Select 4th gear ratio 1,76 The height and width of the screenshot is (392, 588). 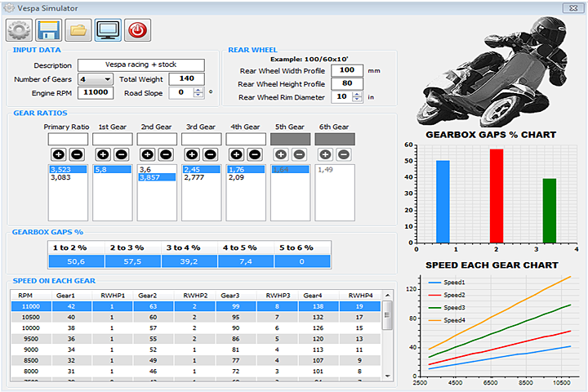point(246,170)
